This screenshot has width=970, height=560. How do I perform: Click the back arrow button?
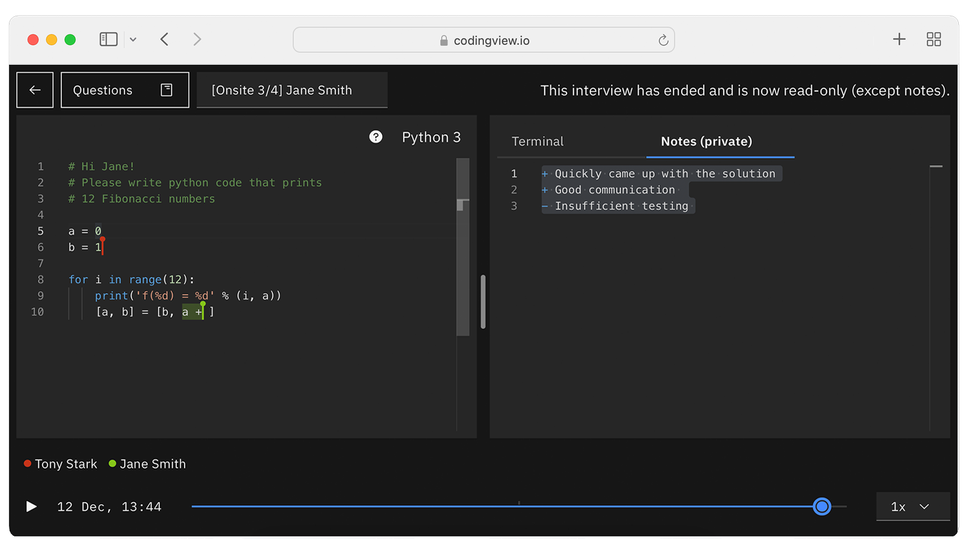click(35, 90)
